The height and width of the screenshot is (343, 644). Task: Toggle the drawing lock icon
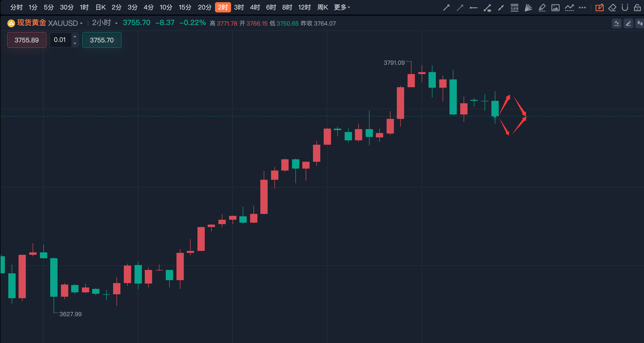pyautogui.click(x=637, y=8)
